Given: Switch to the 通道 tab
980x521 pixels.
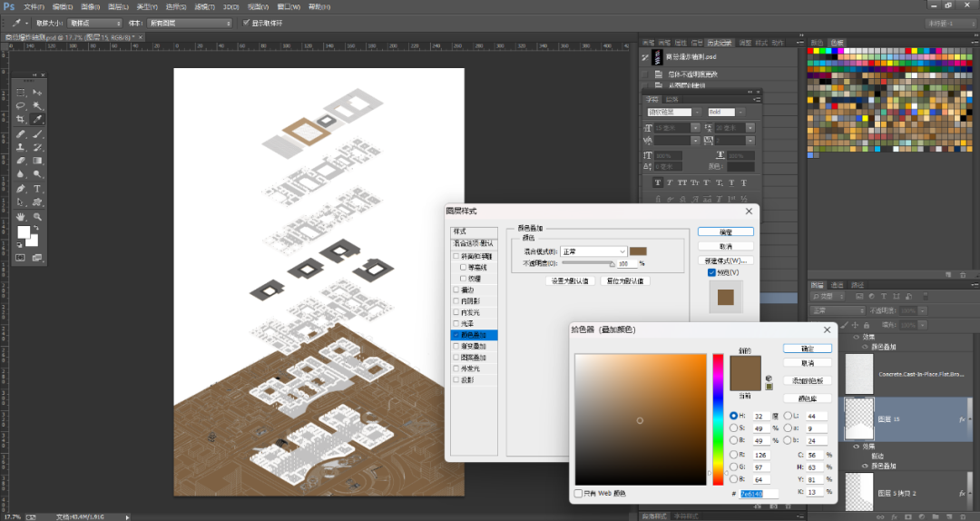Looking at the screenshot, I should point(838,285).
